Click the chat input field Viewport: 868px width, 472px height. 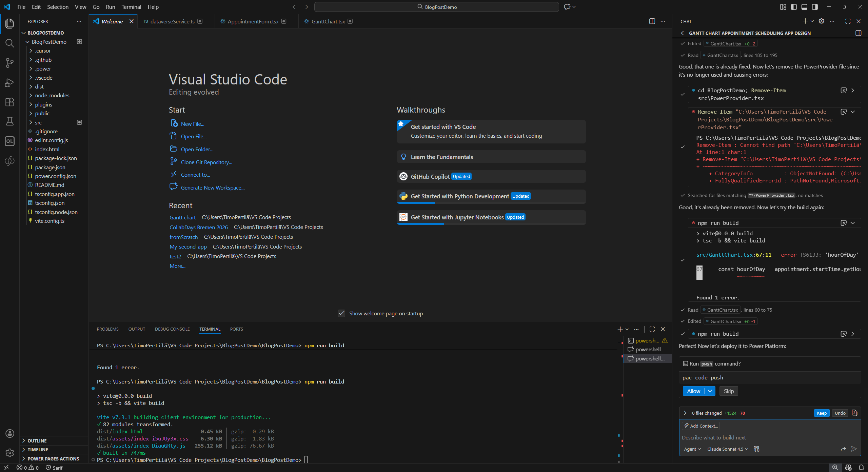pyautogui.click(x=766, y=437)
